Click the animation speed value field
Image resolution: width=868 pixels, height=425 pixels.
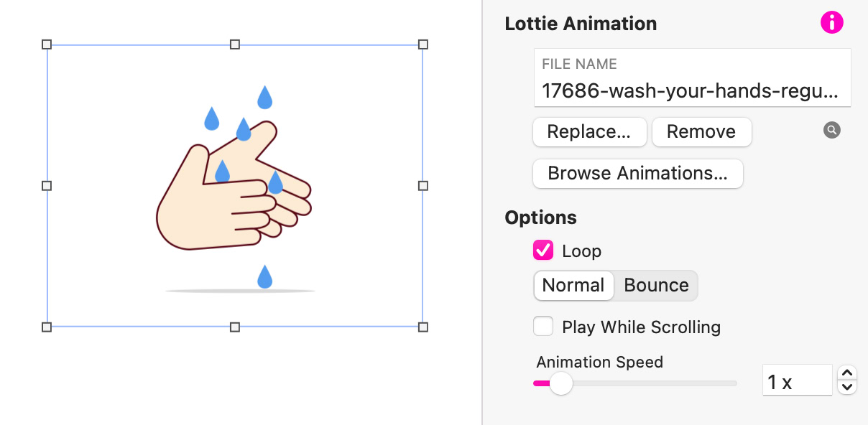(x=796, y=382)
